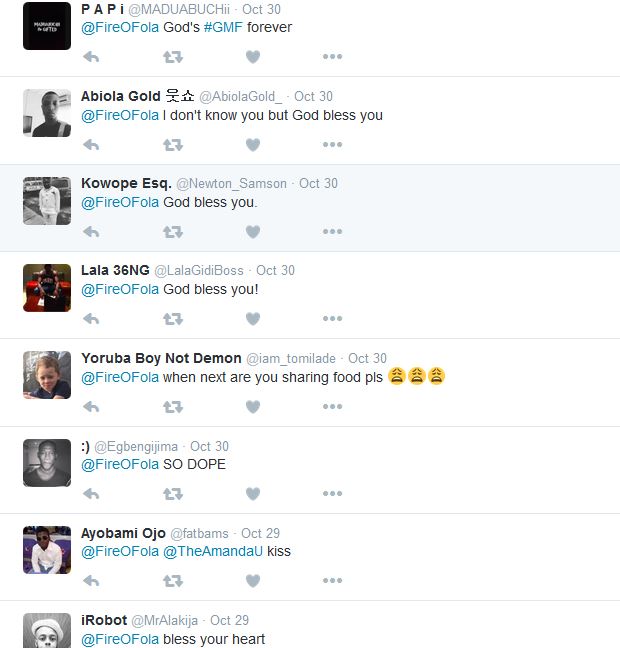The image size is (620, 648).
Task: Reply to P A P i's tweet
Action: [x=91, y=57]
